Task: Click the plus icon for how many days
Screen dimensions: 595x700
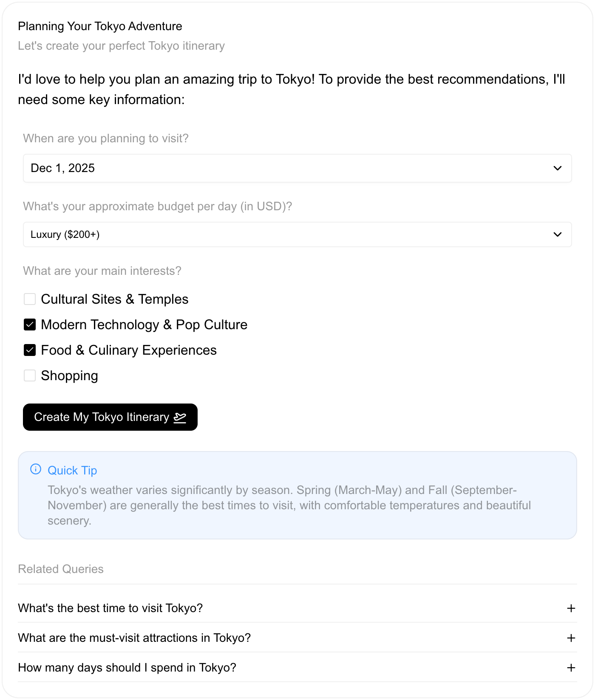Action: 571,668
